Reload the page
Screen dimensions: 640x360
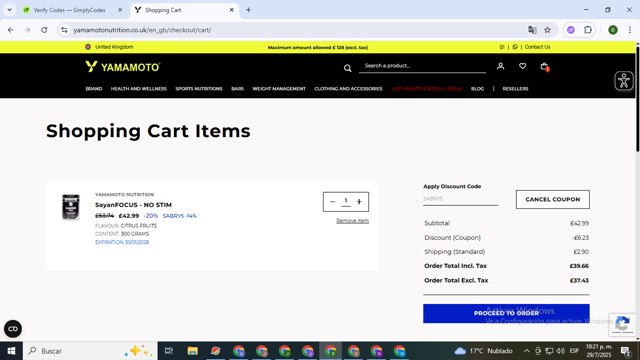click(x=44, y=30)
